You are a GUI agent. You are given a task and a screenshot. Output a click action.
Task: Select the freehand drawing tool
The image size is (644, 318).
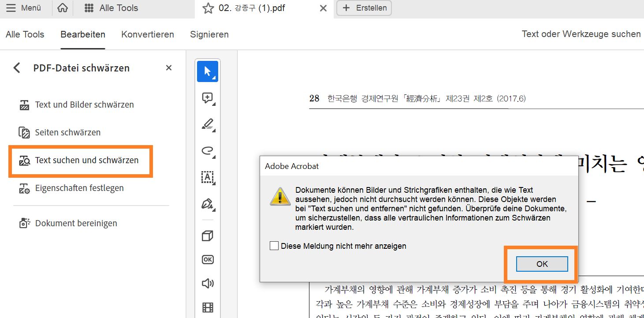click(206, 151)
